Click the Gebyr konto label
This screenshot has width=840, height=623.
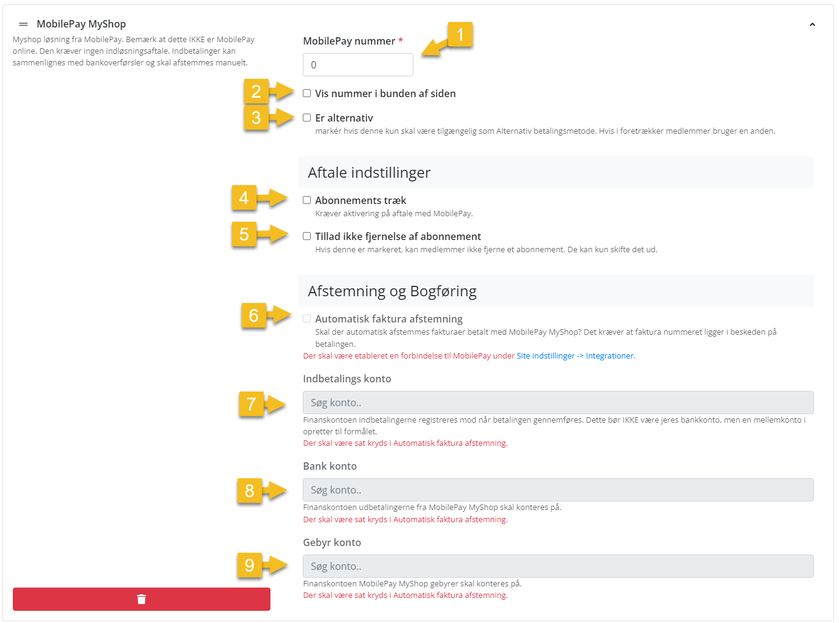[332, 542]
